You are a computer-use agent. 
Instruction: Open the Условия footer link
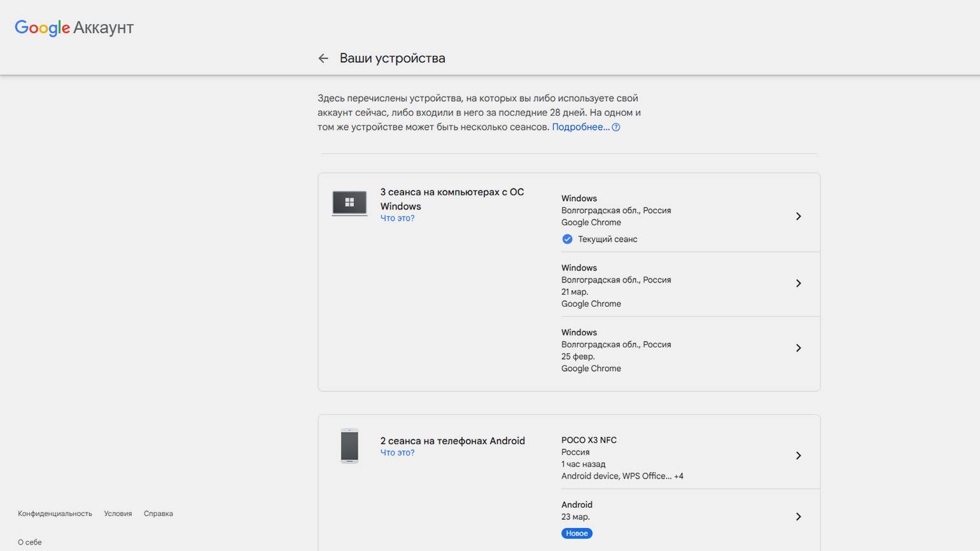tap(118, 513)
